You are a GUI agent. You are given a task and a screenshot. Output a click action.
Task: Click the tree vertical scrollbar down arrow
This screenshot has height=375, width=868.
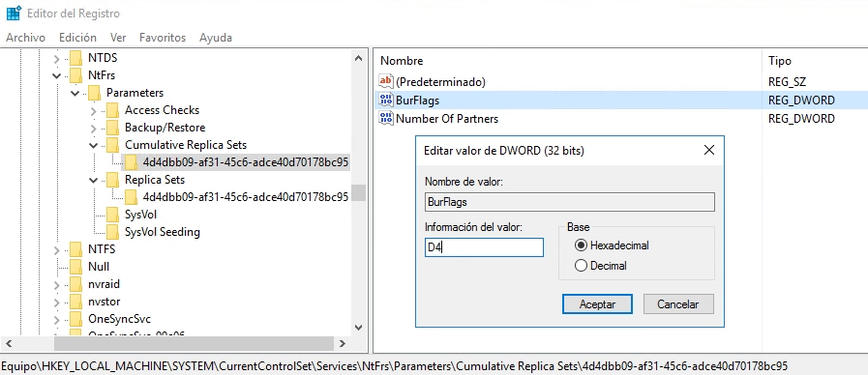pyautogui.click(x=358, y=328)
